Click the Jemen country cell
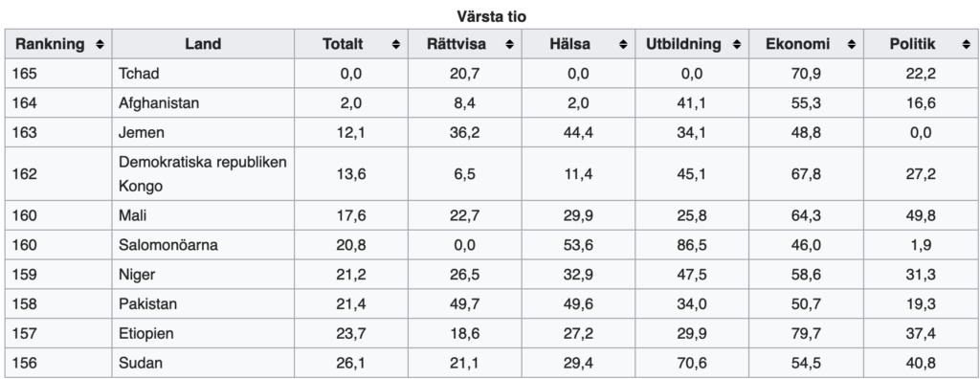Image resolution: width=980 pixels, height=379 pixels. pos(142,133)
